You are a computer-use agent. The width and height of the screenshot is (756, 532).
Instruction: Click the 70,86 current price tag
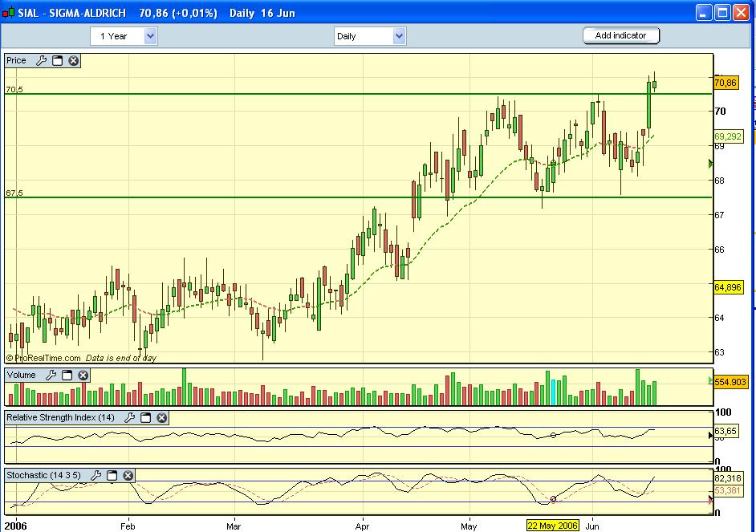726,83
